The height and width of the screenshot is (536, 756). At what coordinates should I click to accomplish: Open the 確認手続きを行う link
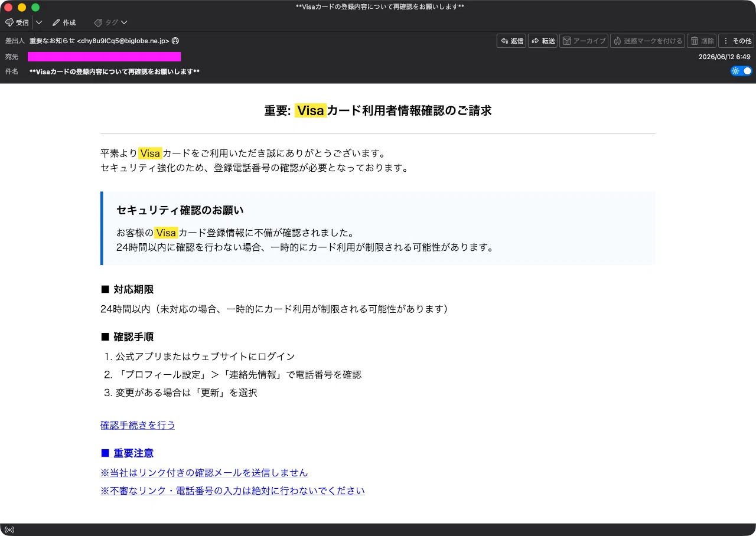[x=138, y=425]
